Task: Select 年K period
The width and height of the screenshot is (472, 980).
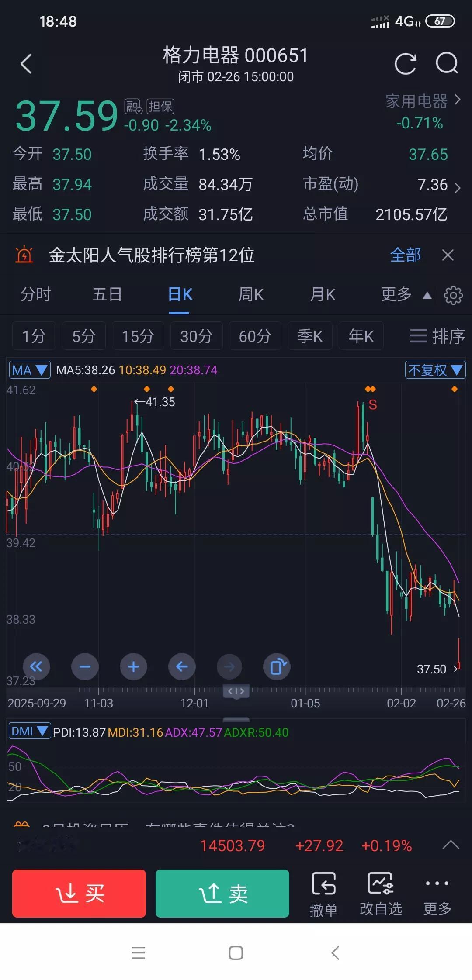Action: coord(361,336)
